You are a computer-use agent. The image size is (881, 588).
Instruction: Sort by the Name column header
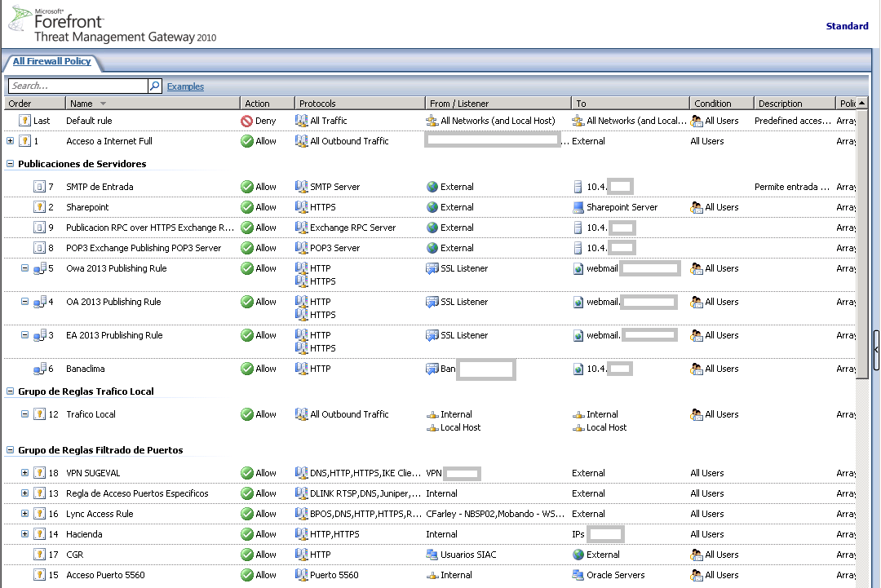[x=153, y=104]
